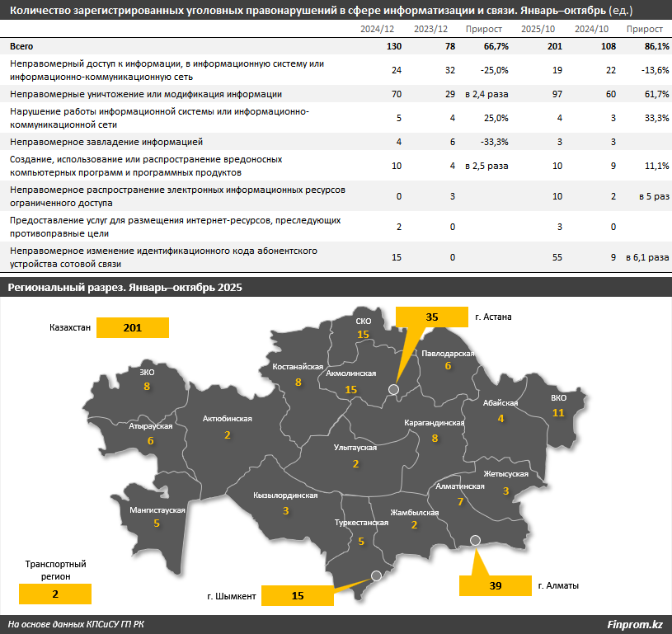Click the yellow 39 callout for Almaty
Screen dimensions: 672x634
(x=495, y=585)
